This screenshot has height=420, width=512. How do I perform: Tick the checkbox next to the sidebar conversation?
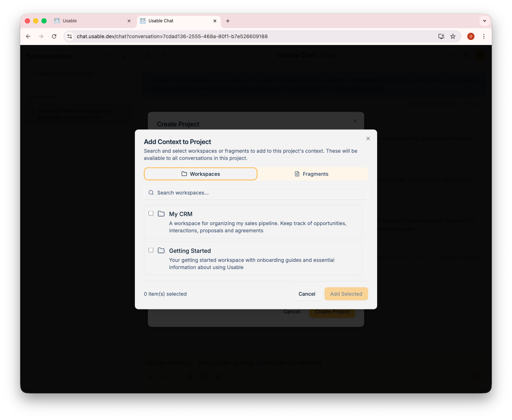coord(31,112)
